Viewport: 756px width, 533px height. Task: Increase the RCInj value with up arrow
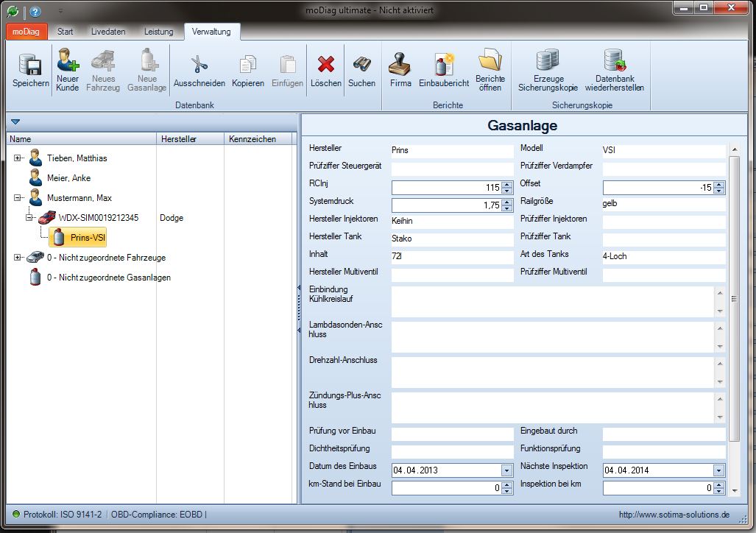[506, 185]
